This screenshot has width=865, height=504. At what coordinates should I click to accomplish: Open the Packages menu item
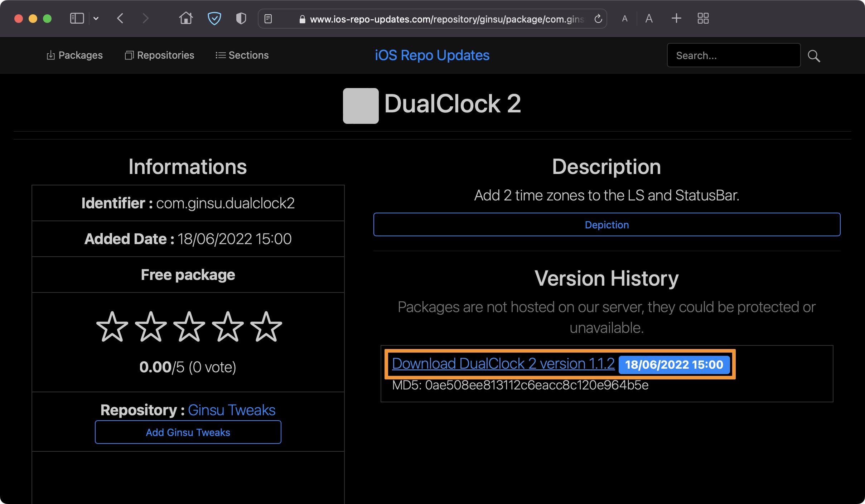coord(74,55)
